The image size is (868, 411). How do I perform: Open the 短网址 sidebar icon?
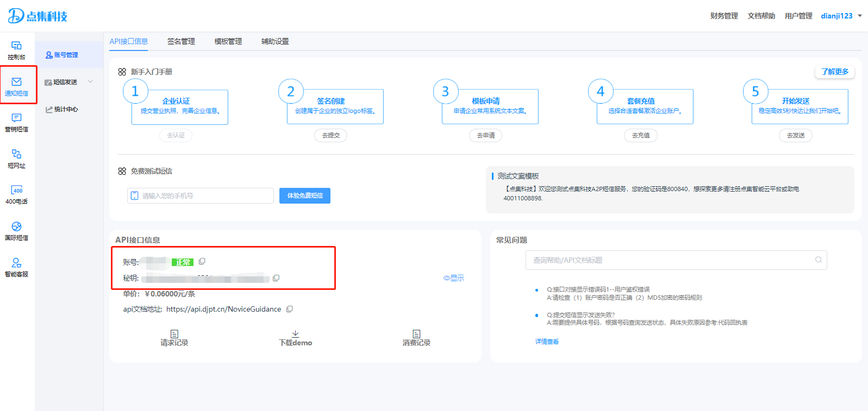click(16, 155)
